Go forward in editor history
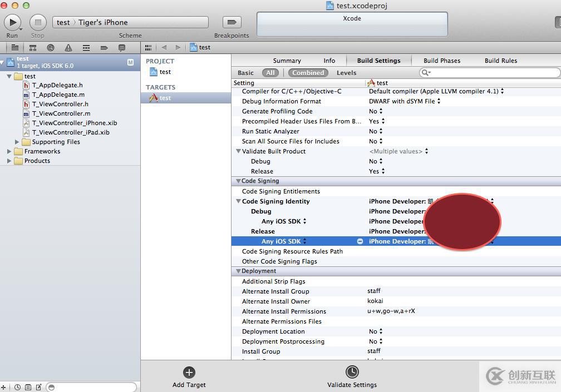Screen dimensions: 561x392 178,47
